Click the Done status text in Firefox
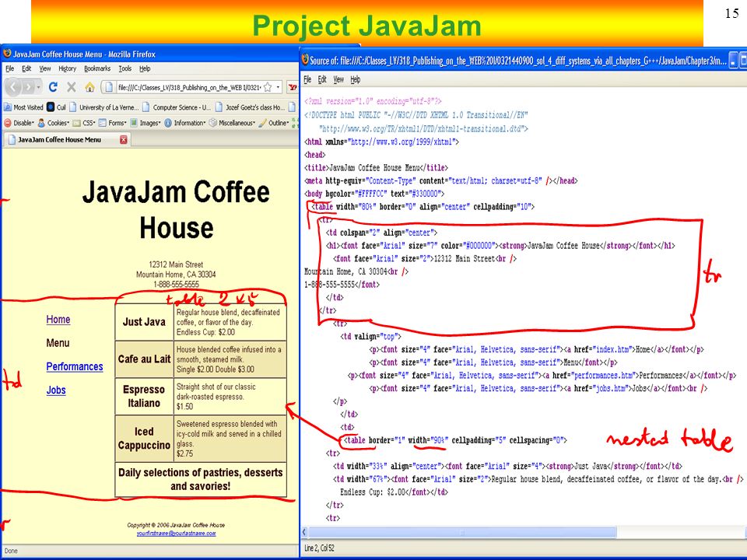The image size is (747, 560). [11, 551]
